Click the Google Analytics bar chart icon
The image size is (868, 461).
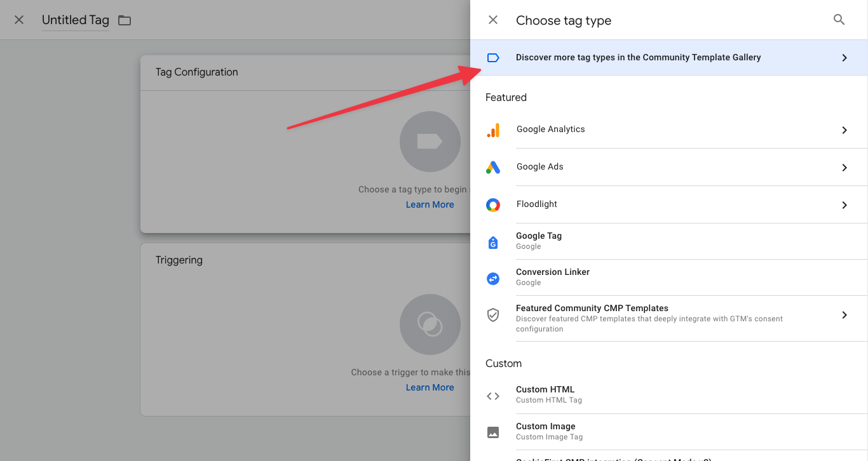pyautogui.click(x=493, y=130)
